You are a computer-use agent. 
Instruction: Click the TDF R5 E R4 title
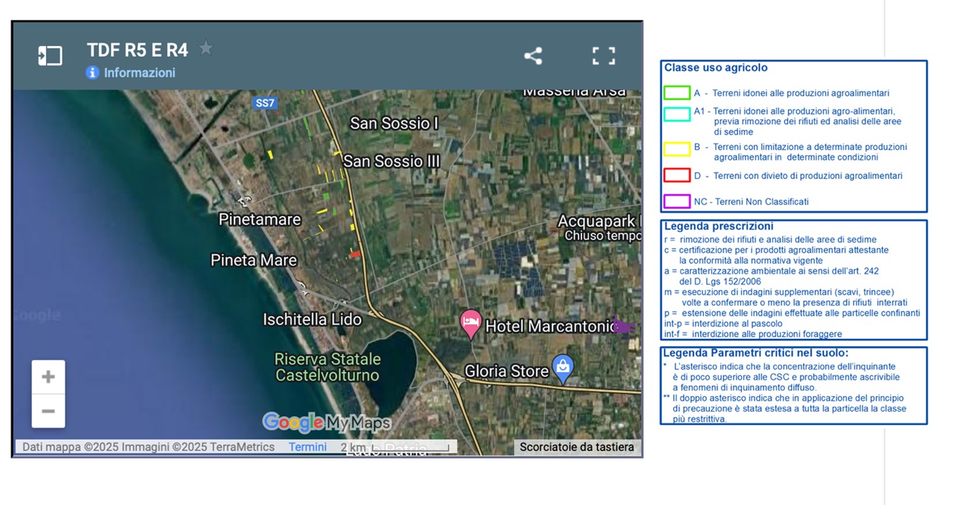click(138, 50)
